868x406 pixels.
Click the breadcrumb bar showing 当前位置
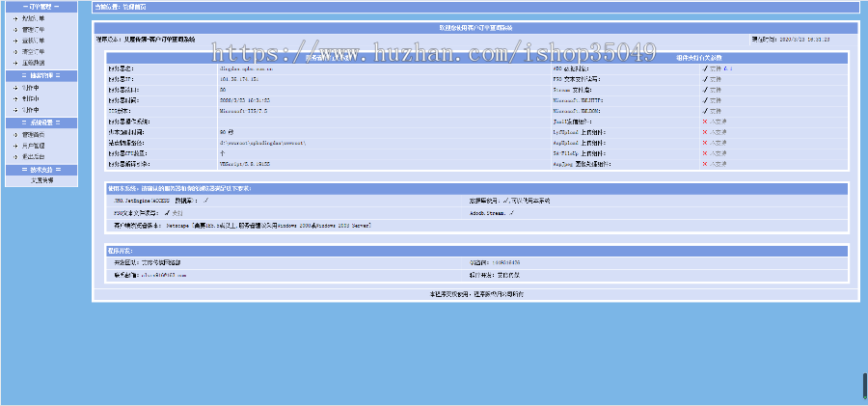coord(475,7)
